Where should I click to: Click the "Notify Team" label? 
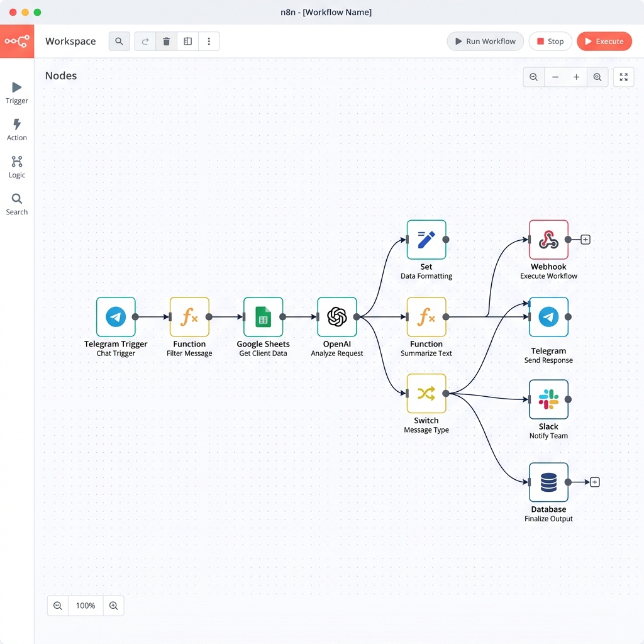click(x=548, y=436)
